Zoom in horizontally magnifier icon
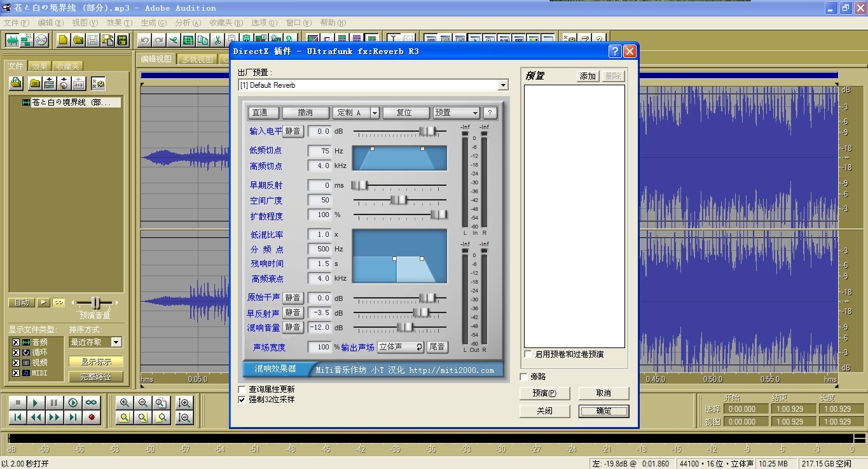868x469 pixels. click(x=125, y=403)
